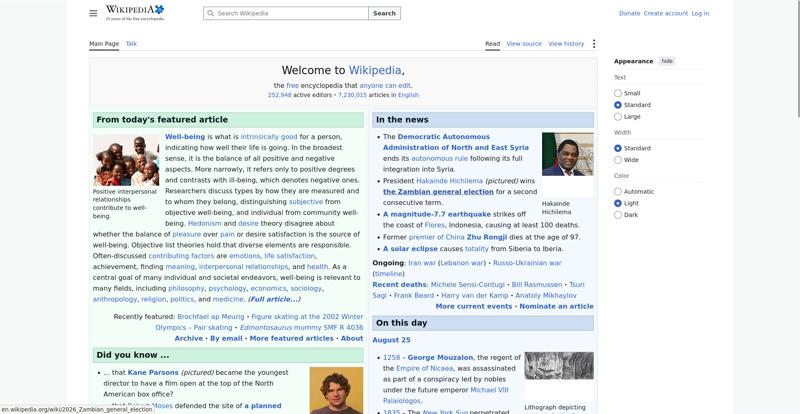The height and width of the screenshot is (414, 800).
Task: Select Standard width option
Action: [x=618, y=149]
